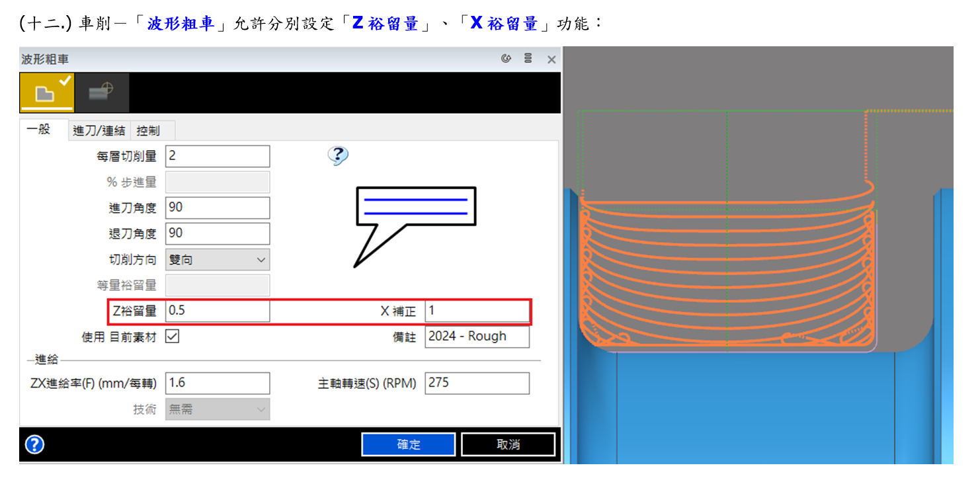Click the question mark help bubble icon
Viewport: 980px width, 488px height.
pyautogui.click(x=338, y=155)
